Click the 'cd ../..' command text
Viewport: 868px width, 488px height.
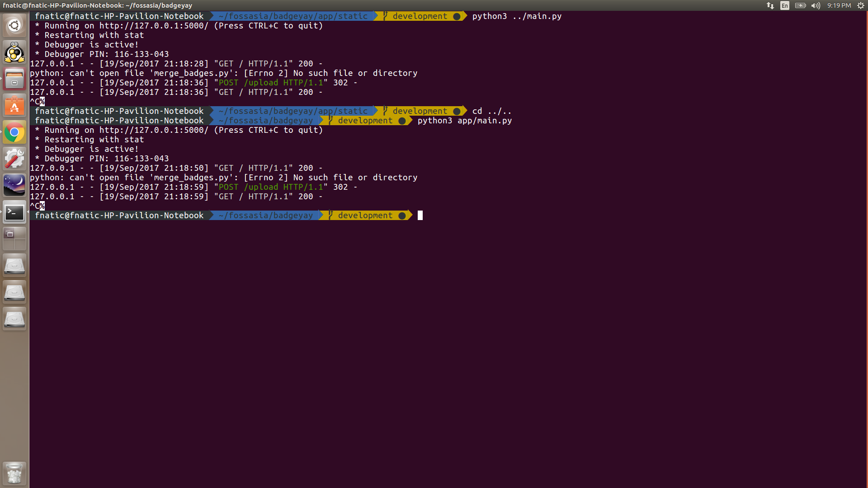(x=492, y=111)
